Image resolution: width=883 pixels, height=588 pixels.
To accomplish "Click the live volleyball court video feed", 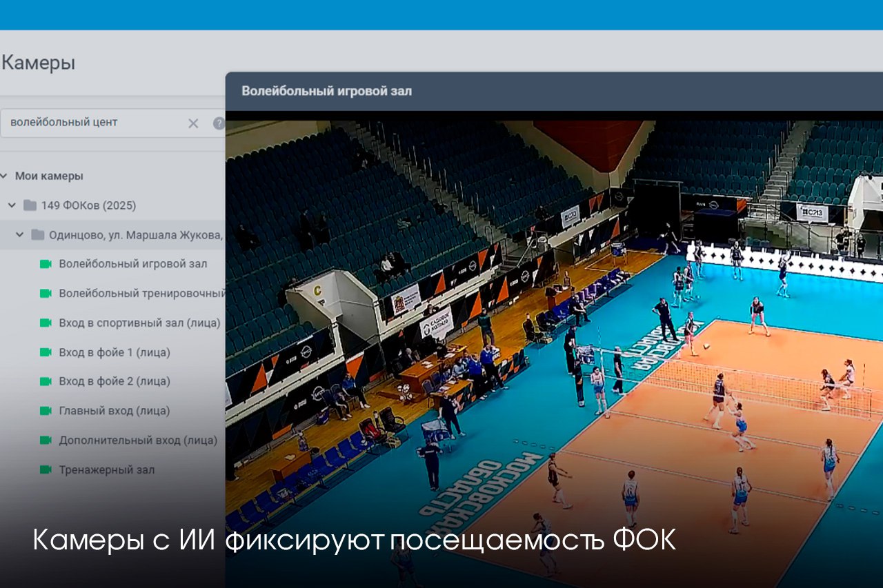I will click(x=553, y=345).
